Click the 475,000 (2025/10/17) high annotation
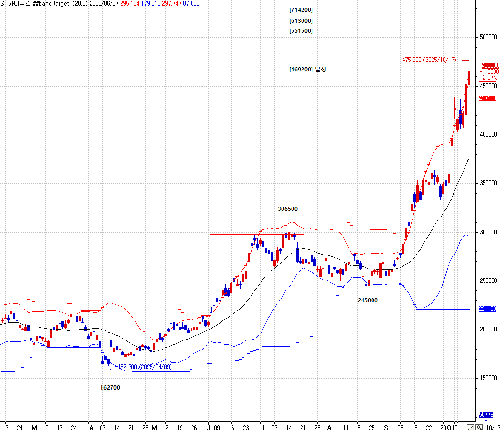 (x=429, y=60)
